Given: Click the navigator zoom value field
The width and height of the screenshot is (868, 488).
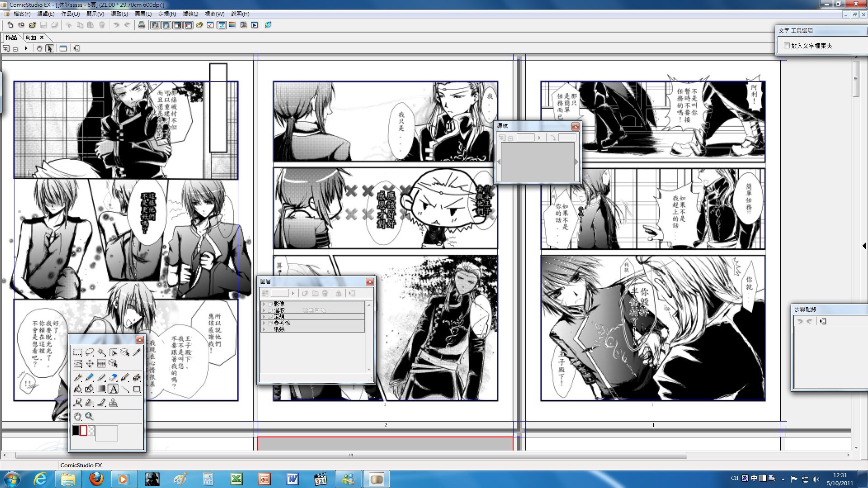Looking at the screenshot, I should point(525,138).
